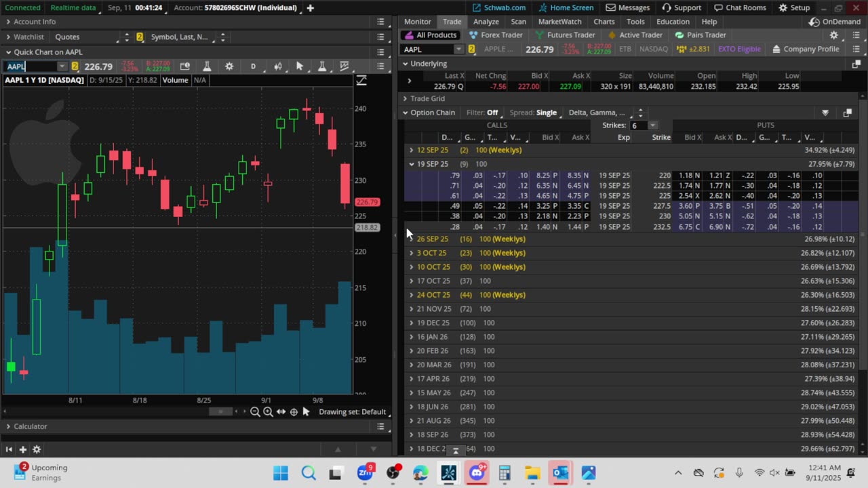Image resolution: width=868 pixels, height=488 pixels.
Task: Open the Trade tab settings gear
Action: coord(834,35)
